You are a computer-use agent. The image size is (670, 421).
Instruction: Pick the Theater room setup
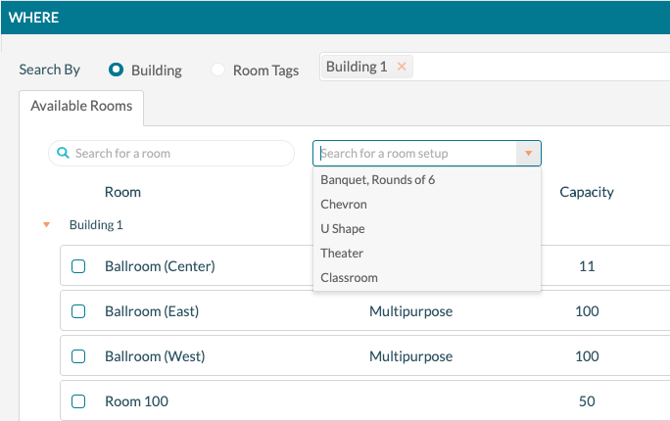(x=341, y=253)
